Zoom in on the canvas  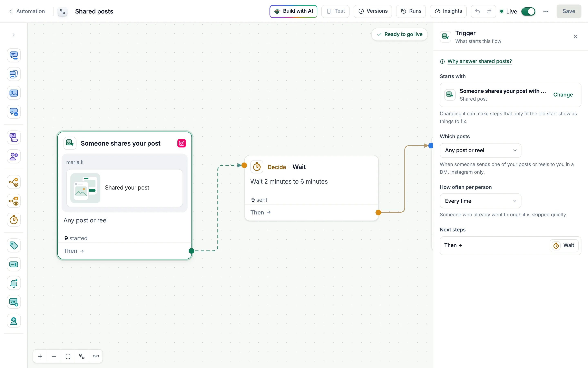(40, 356)
